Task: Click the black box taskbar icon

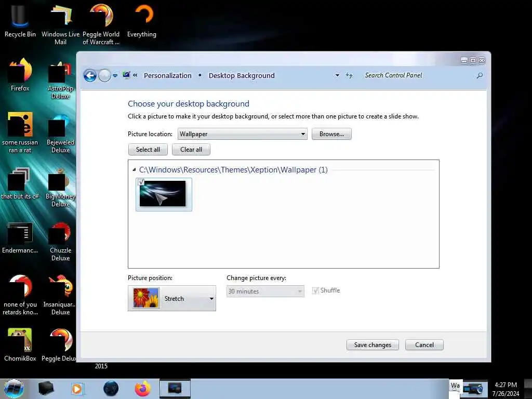Action: (46, 389)
